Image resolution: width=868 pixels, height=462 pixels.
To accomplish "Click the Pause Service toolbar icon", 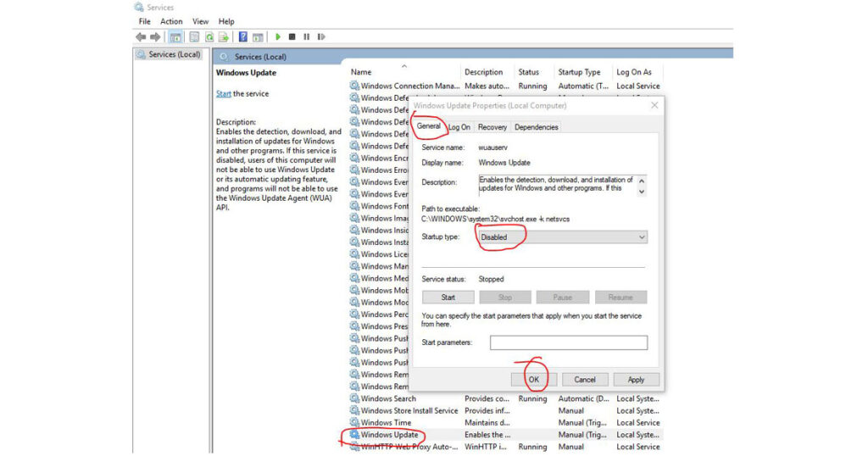I will tap(307, 37).
